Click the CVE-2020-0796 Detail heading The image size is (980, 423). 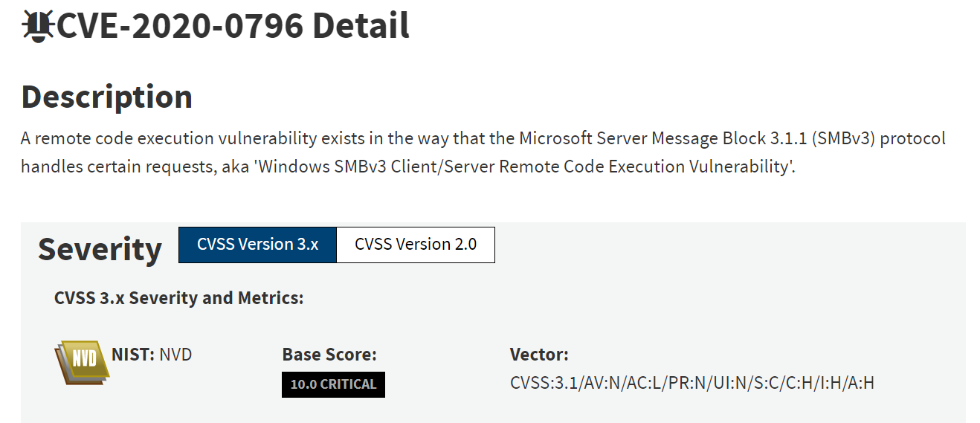click(x=233, y=26)
